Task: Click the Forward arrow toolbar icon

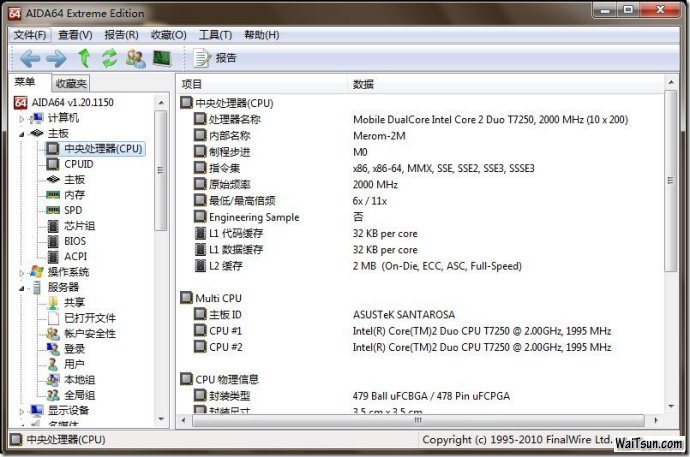Action: tap(56, 59)
